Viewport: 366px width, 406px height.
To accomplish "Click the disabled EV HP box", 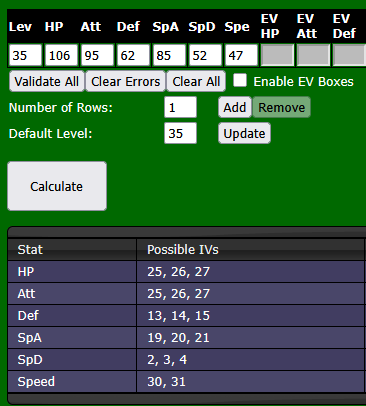I will [x=278, y=55].
